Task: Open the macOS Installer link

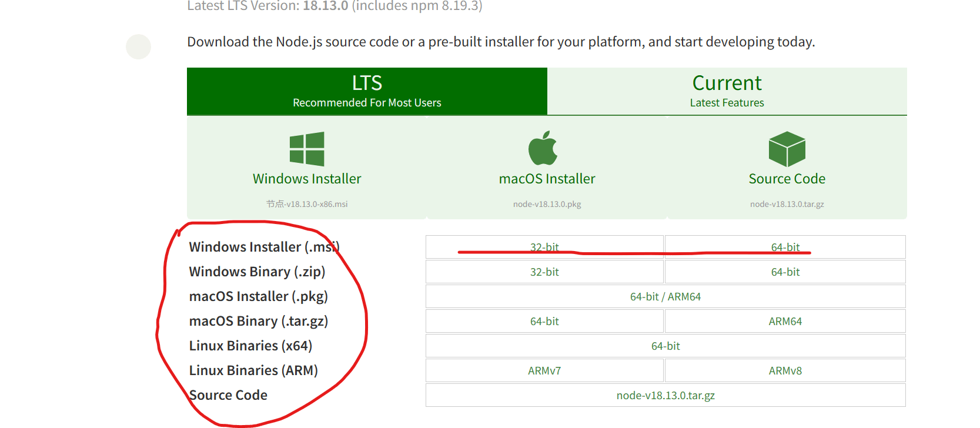Action: 547,179
